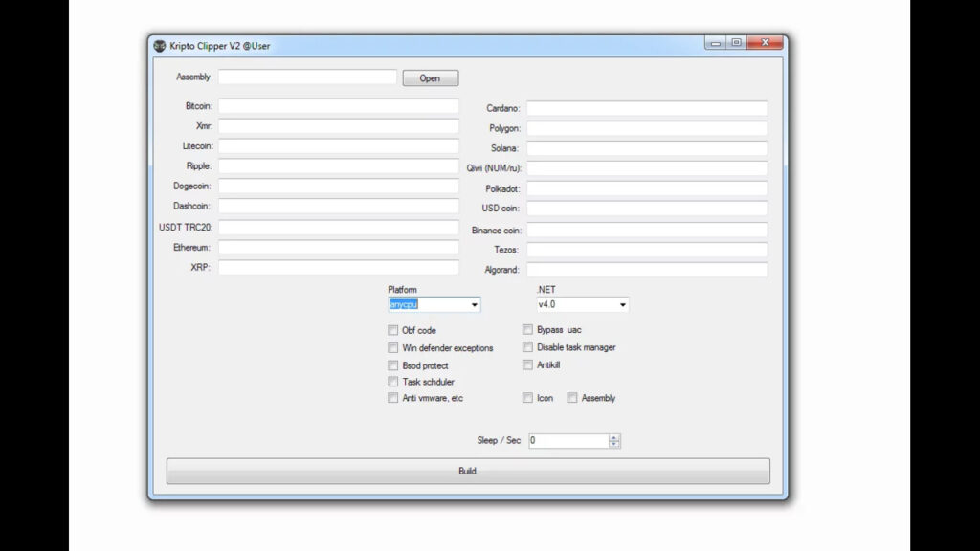Image resolution: width=980 pixels, height=551 pixels.
Task: Click the Solana address field
Action: click(647, 148)
